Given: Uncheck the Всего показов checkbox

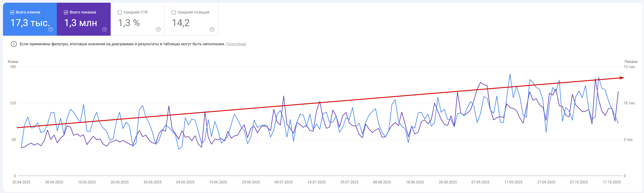Looking at the screenshot, I should [x=66, y=12].
